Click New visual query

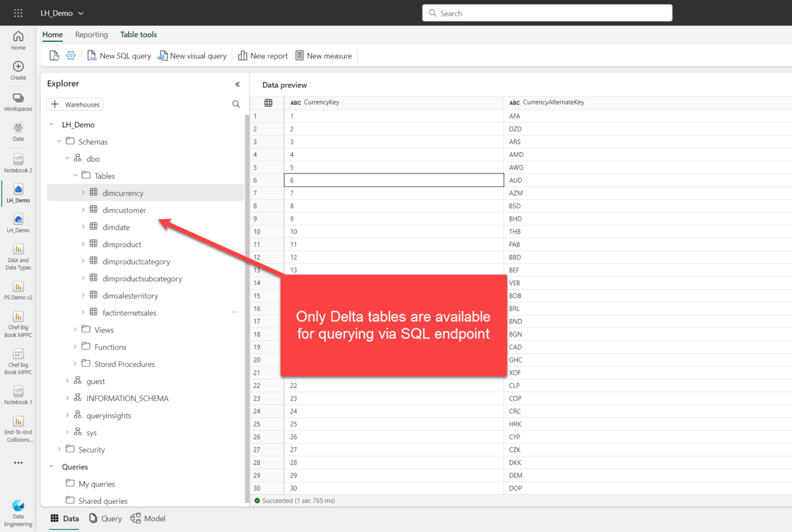tap(192, 56)
